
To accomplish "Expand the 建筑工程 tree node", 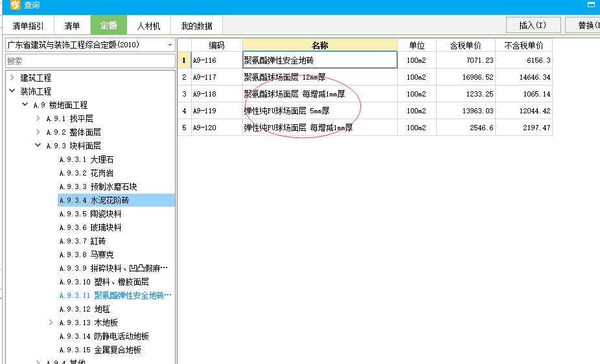I will [12, 78].
